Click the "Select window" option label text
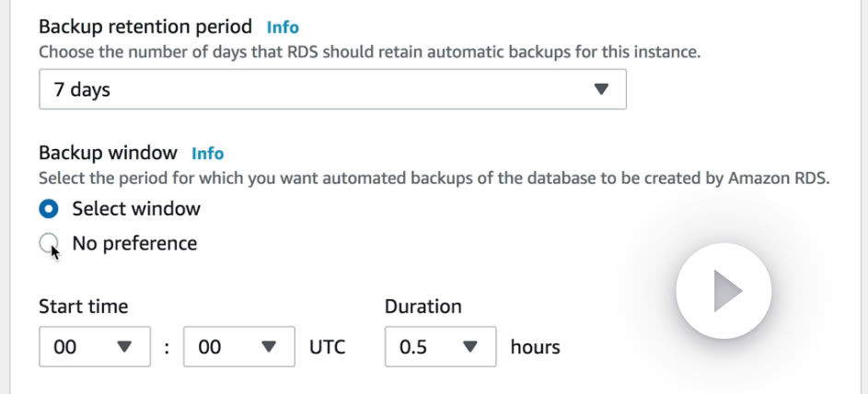This screenshot has height=394, width=868. (136, 209)
